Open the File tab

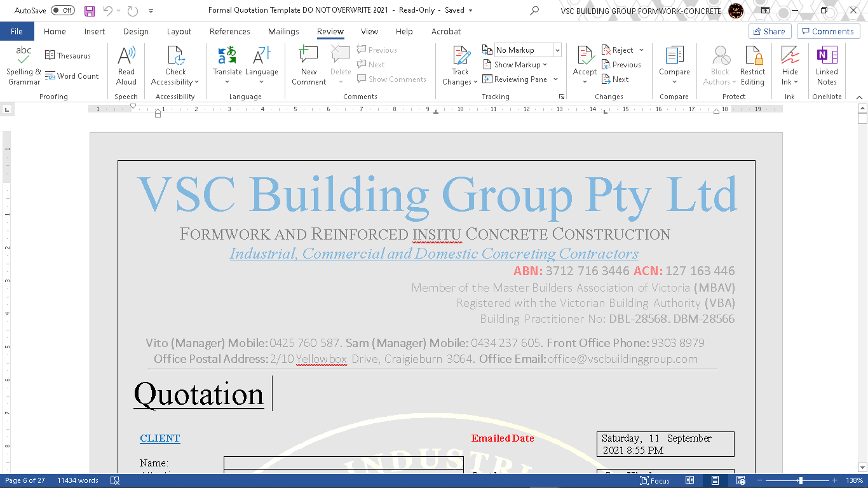click(17, 31)
